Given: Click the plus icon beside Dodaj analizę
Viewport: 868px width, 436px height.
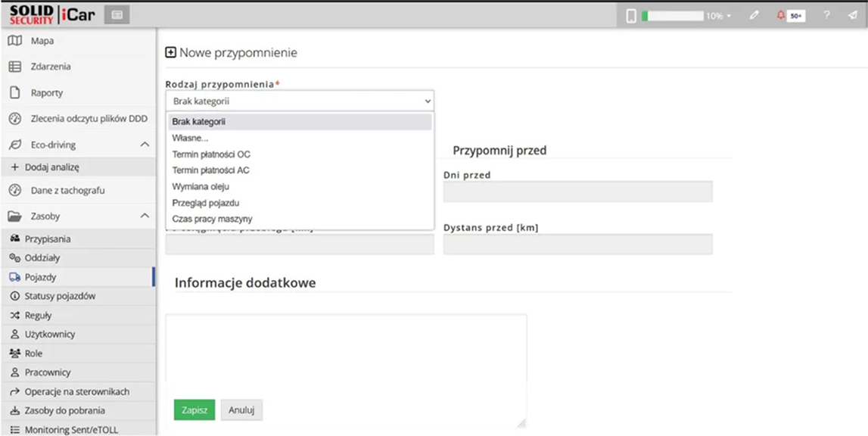Looking at the screenshot, I should tap(15, 167).
